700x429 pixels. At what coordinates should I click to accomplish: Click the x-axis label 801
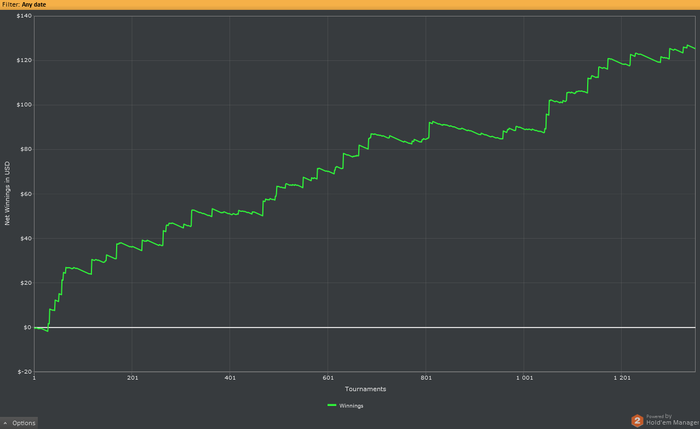pos(426,378)
